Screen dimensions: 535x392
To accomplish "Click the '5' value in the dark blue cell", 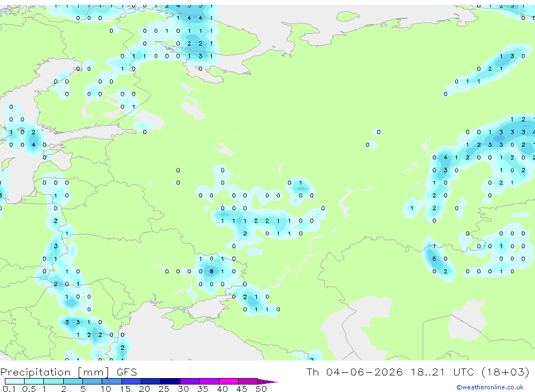I will pyautogui.click(x=434, y=259).
